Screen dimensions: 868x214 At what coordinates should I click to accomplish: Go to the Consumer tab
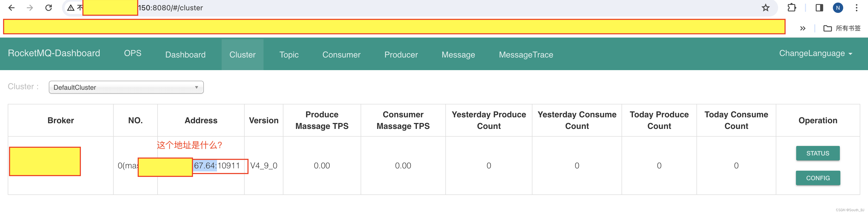(341, 54)
